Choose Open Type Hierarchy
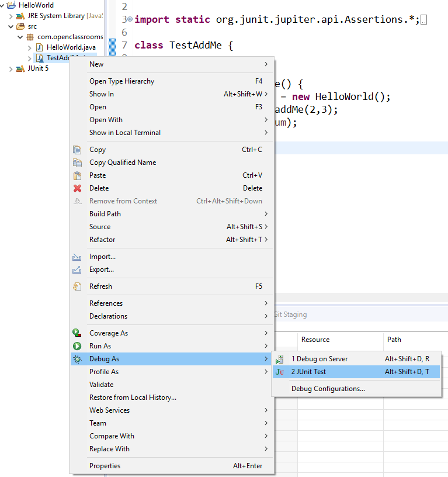Screen dimensions: 448x477 (x=172, y=81)
